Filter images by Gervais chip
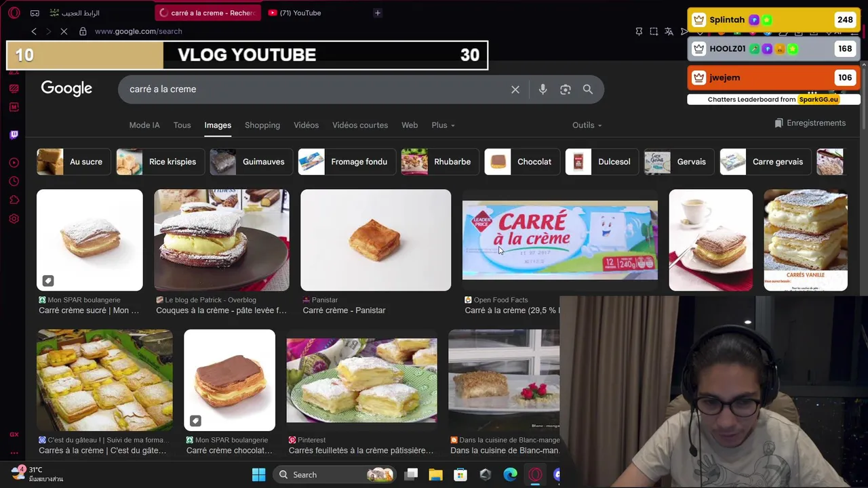Screen dimensions: 868x488 coord(678,162)
